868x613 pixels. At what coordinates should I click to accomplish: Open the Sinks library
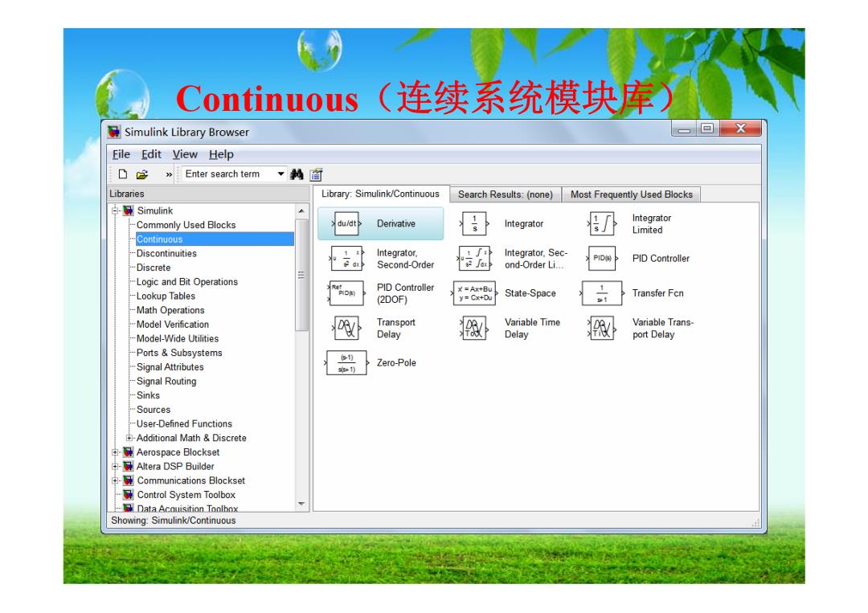[x=148, y=395]
